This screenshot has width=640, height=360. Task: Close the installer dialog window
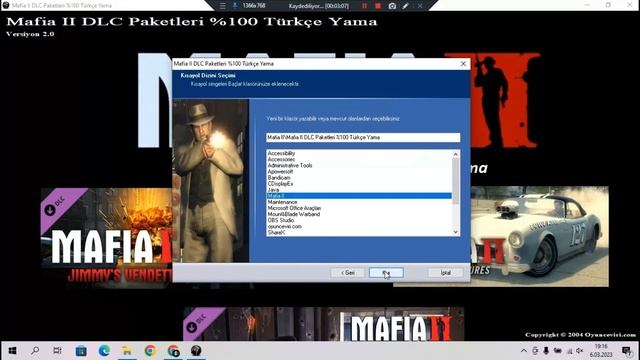(x=463, y=64)
